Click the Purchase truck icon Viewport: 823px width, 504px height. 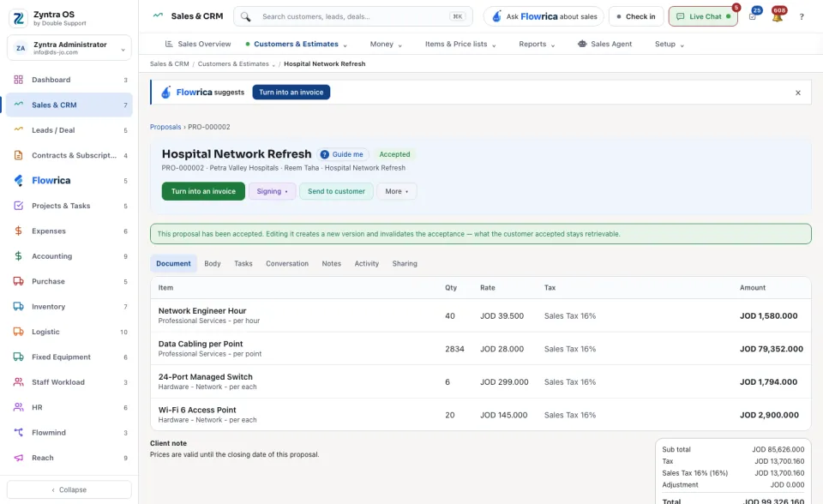click(x=18, y=281)
